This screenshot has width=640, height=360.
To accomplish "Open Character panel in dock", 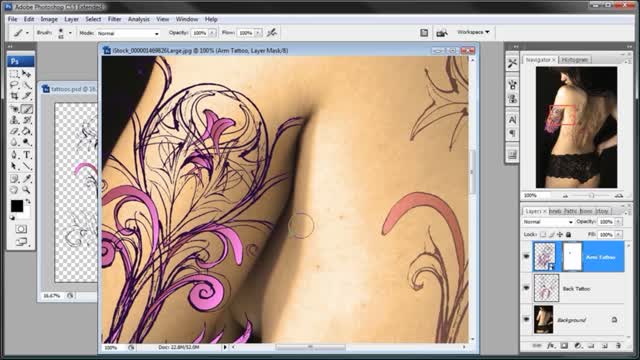I will (512, 120).
